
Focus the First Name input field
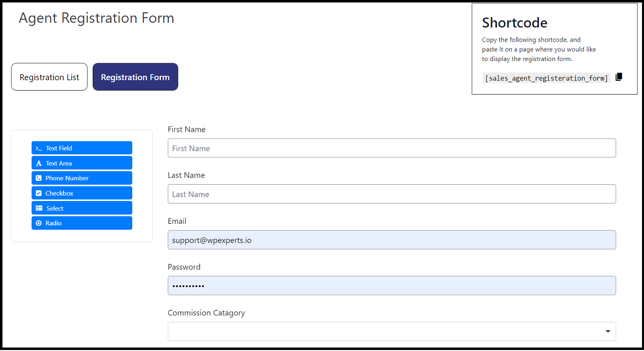[x=392, y=148]
